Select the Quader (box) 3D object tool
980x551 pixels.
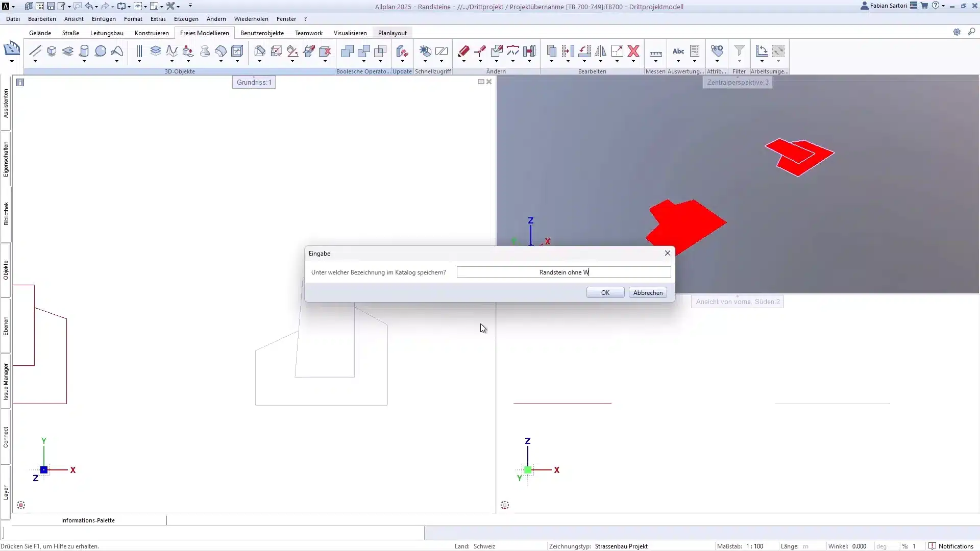point(52,51)
